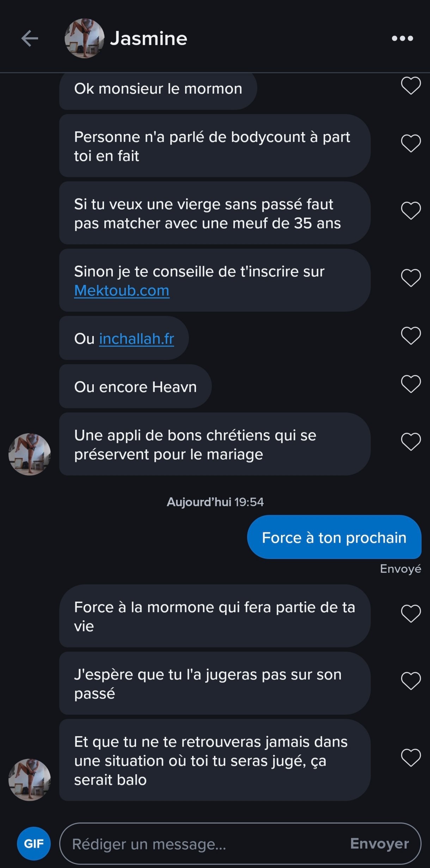This screenshot has height=868, width=430.
Task: Open the Mektoub.com link
Action: tap(122, 291)
